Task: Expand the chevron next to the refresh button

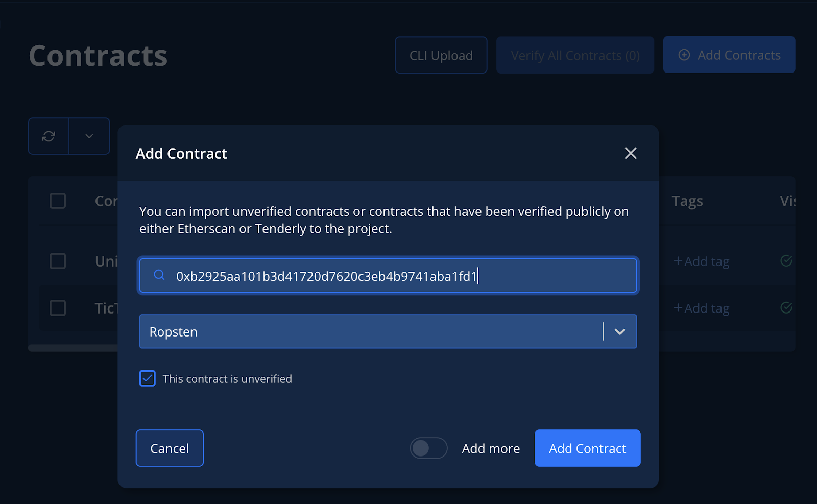Action: [x=89, y=136]
